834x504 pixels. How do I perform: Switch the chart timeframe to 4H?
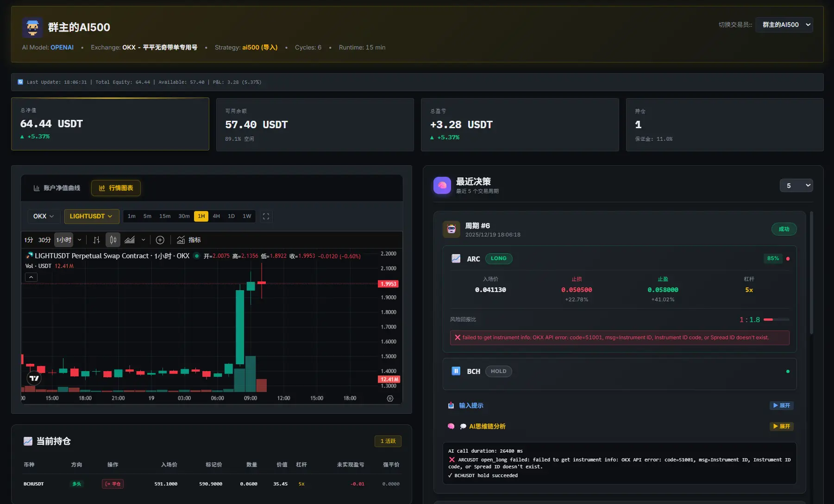(x=216, y=216)
